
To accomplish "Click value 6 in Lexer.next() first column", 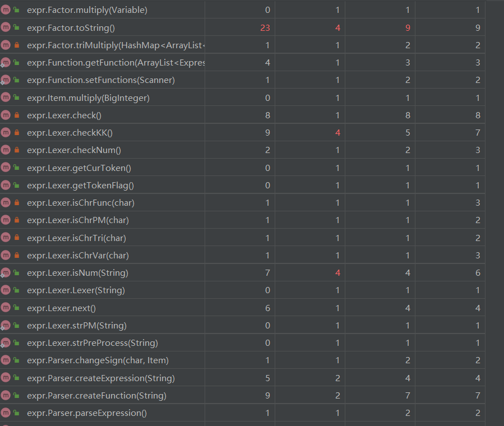I will pos(267,308).
